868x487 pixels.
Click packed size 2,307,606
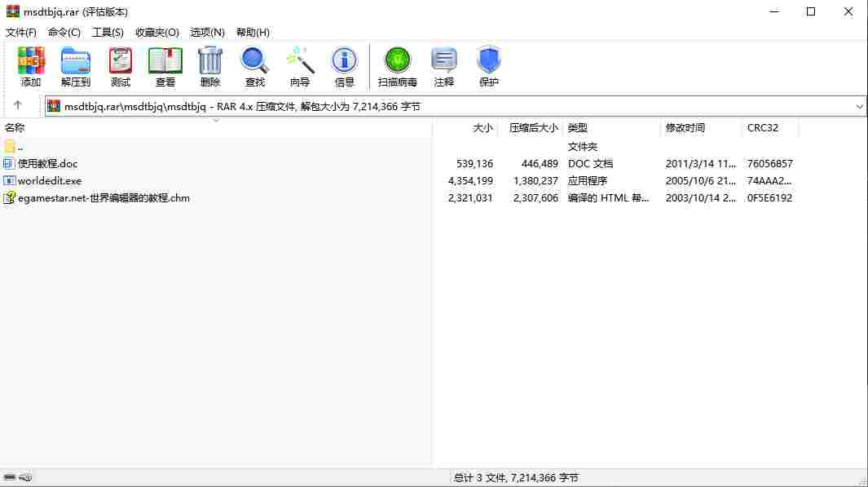[535, 197]
